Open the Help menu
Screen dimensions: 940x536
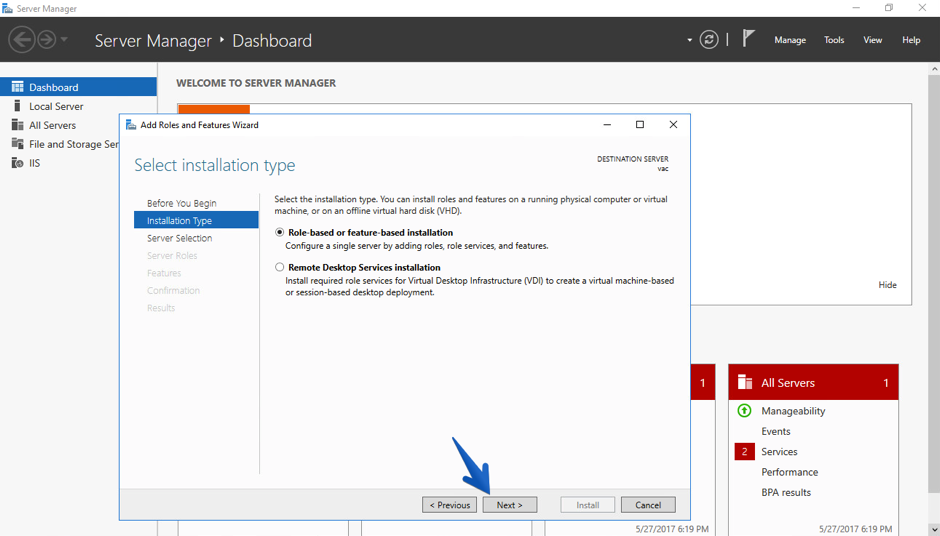coord(911,40)
